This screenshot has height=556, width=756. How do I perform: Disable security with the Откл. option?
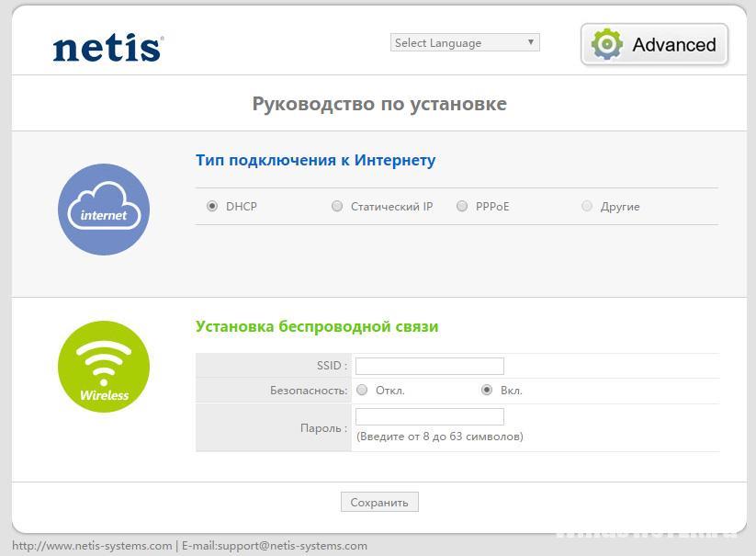pos(362,391)
